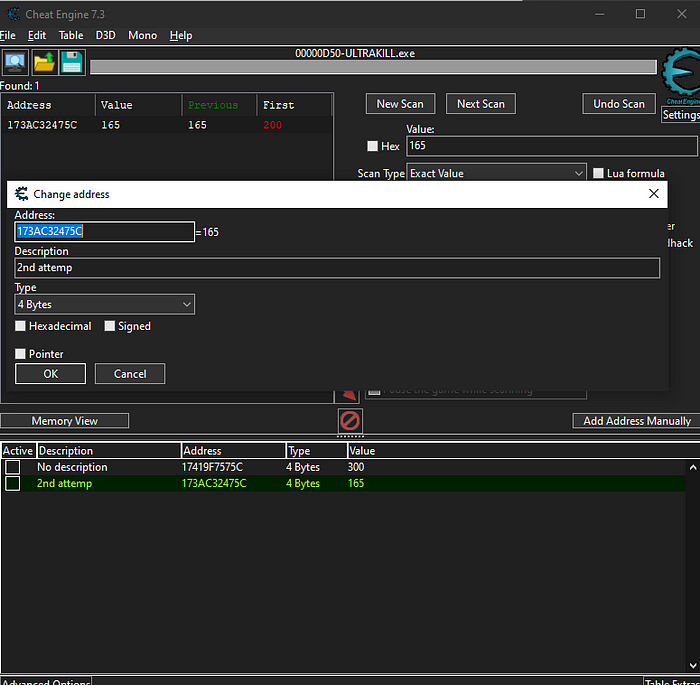Click the 4 Bytes type of No description row
The image size is (700, 685).
pyautogui.click(x=303, y=467)
